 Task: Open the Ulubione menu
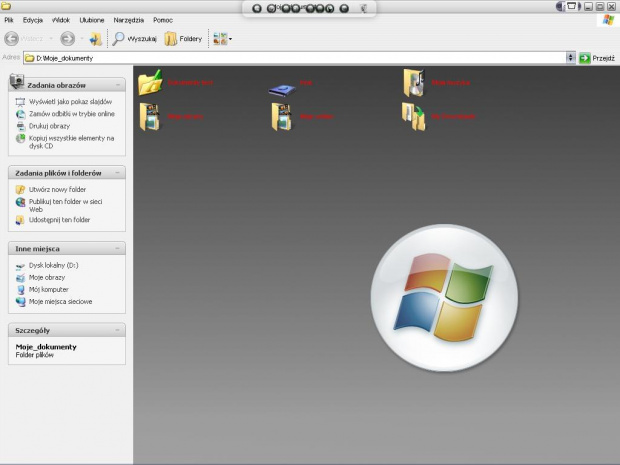[92, 20]
